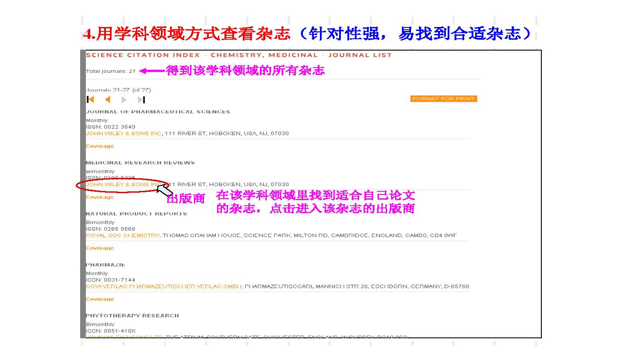Select the Phytotherapy Research title
The image size is (622, 364).
pyautogui.click(x=133, y=316)
